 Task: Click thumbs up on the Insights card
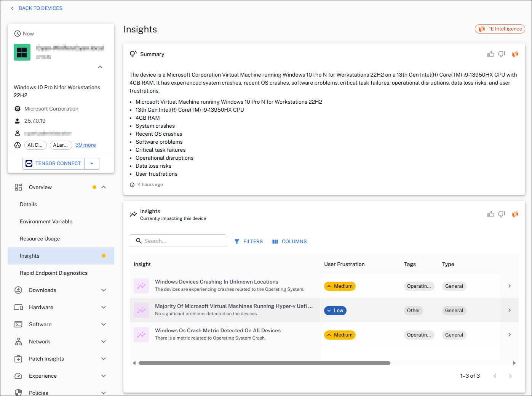490,214
